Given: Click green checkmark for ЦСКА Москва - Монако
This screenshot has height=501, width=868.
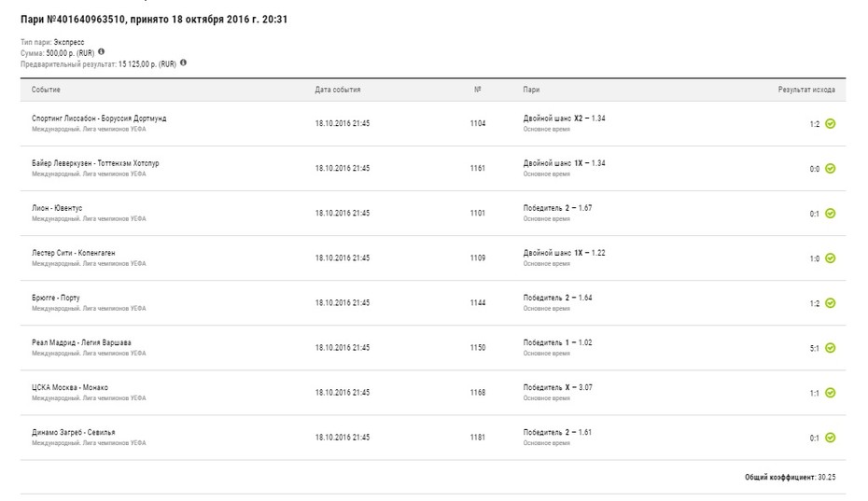Looking at the screenshot, I should 830,393.
